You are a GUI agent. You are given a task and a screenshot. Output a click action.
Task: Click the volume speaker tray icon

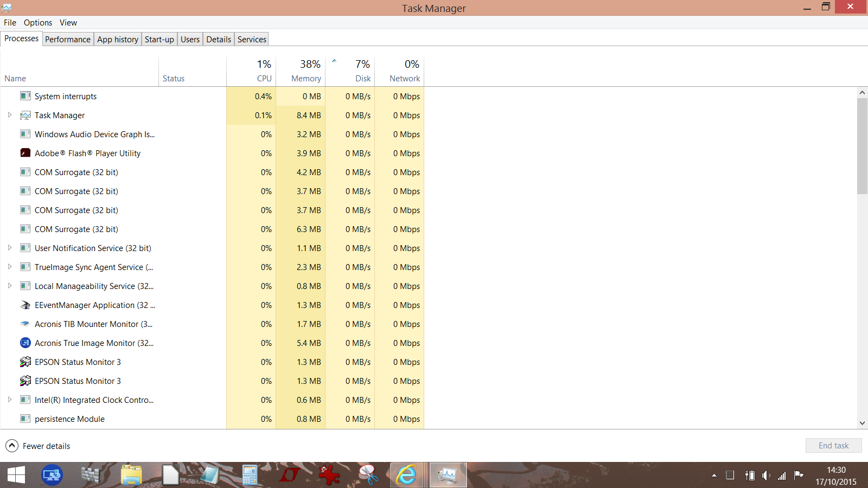pyautogui.click(x=765, y=476)
